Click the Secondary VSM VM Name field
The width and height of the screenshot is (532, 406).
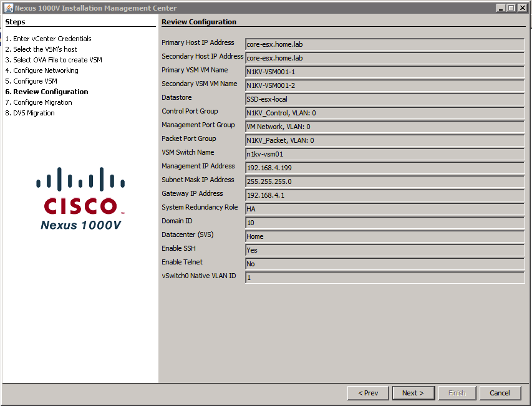click(x=385, y=85)
